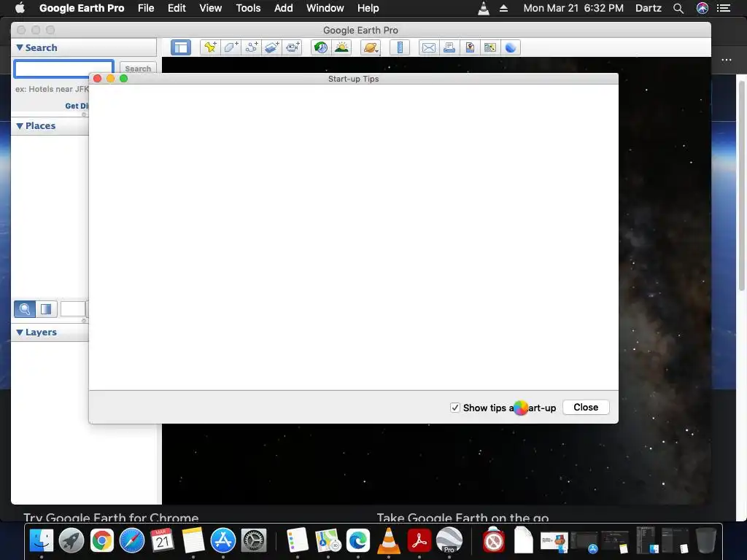Viewport: 747px width, 560px height.
Task: Click Spotlight search in menu bar
Action: [x=678, y=8]
